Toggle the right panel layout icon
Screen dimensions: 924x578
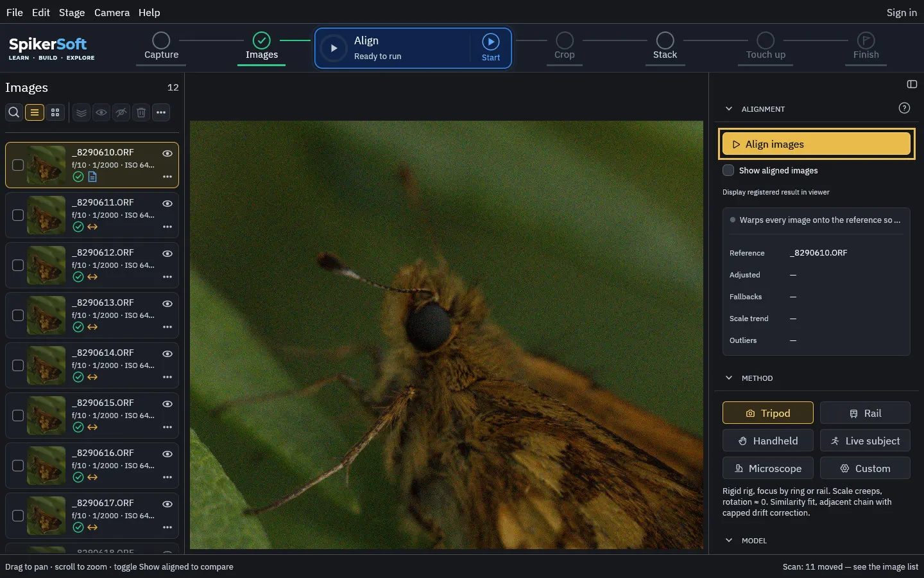coord(912,84)
